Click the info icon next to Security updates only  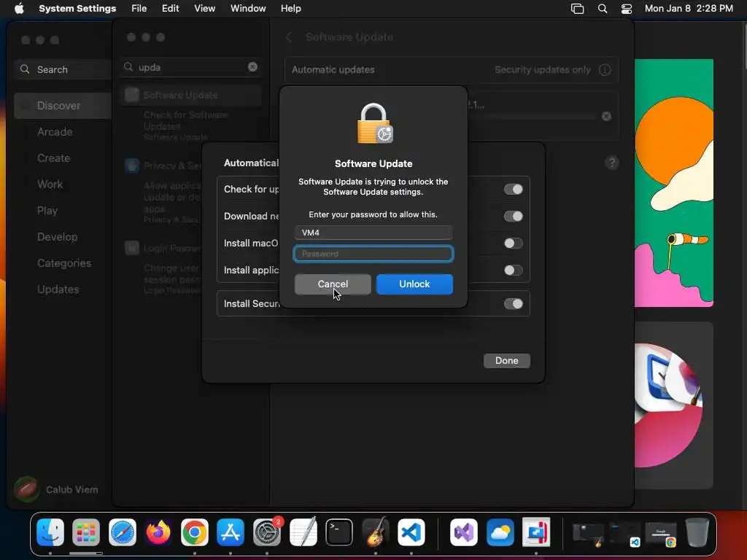[605, 70]
